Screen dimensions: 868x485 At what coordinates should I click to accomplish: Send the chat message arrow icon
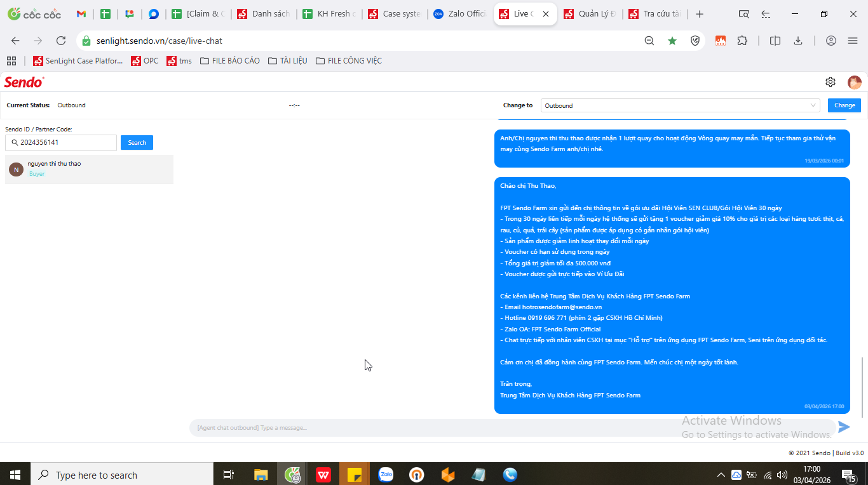844,427
